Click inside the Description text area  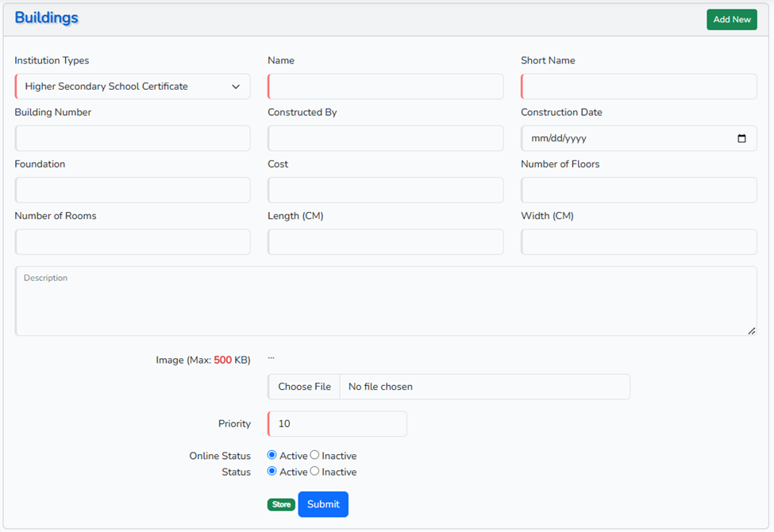(386, 306)
